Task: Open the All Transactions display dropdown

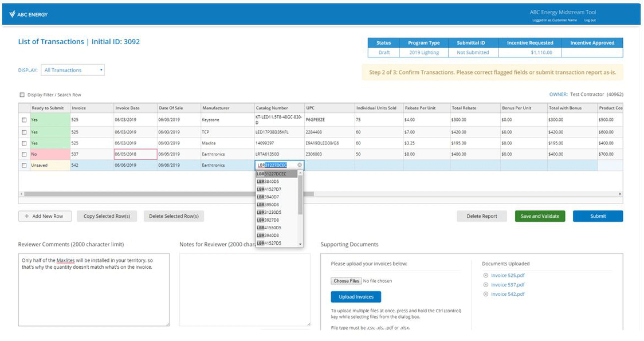Action: pyautogui.click(x=73, y=70)
